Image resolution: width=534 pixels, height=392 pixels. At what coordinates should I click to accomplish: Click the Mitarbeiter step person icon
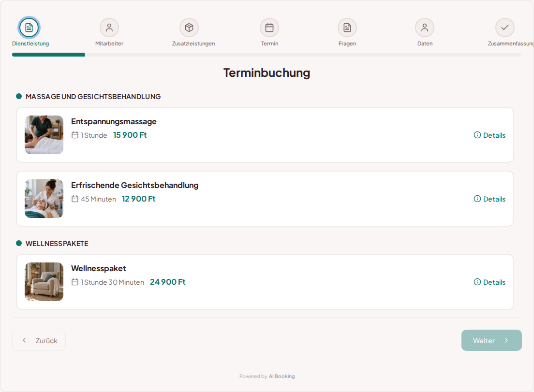[x=109, y=28]
